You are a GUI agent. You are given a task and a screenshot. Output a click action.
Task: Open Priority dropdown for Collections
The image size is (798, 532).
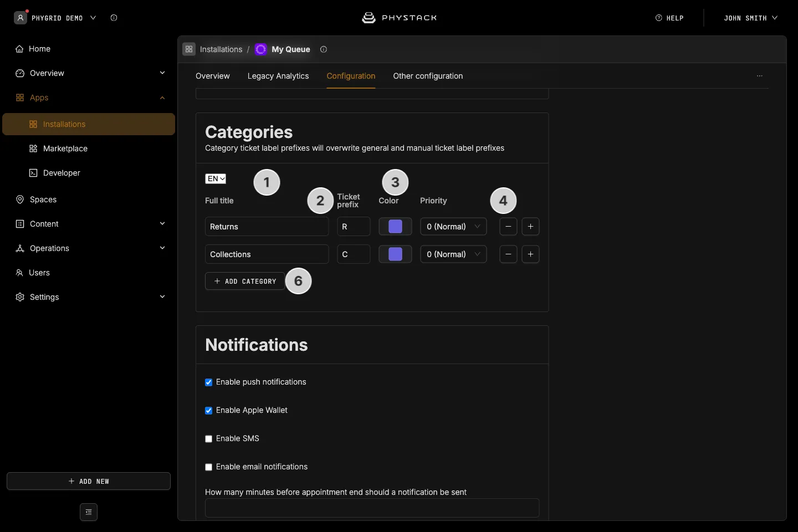(453, 254)
